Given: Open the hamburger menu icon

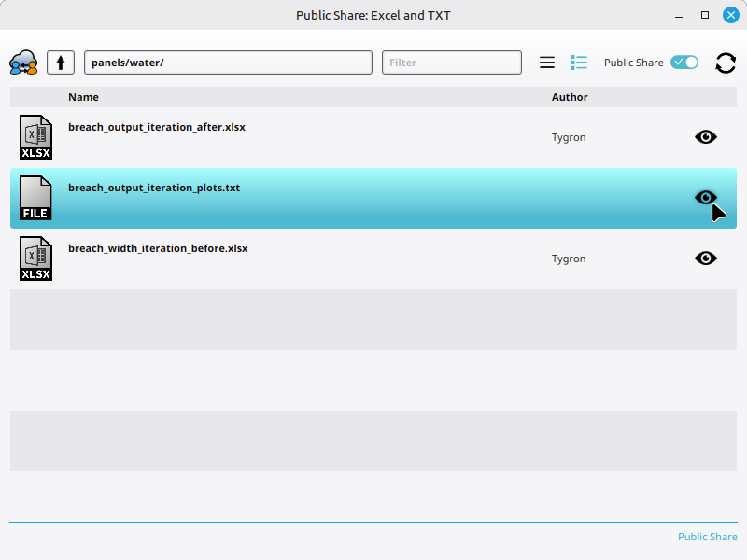Looking at the screenshot, I should pyautogui.click(x=547, y=62).
